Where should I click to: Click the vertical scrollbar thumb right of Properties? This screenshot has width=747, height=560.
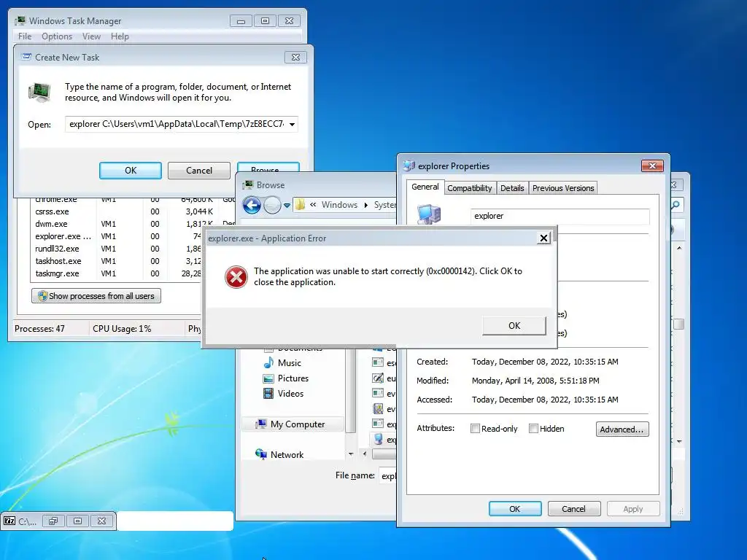679,324
